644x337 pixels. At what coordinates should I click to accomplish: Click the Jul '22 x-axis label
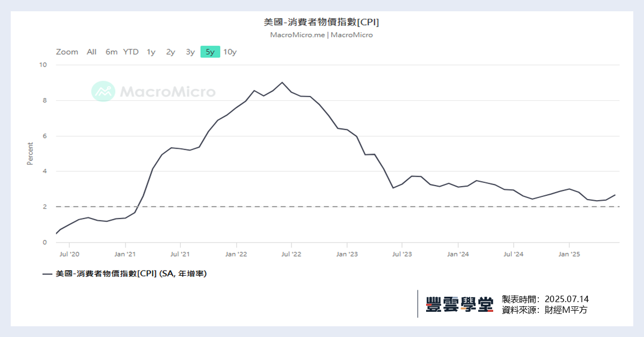point(290,254)
